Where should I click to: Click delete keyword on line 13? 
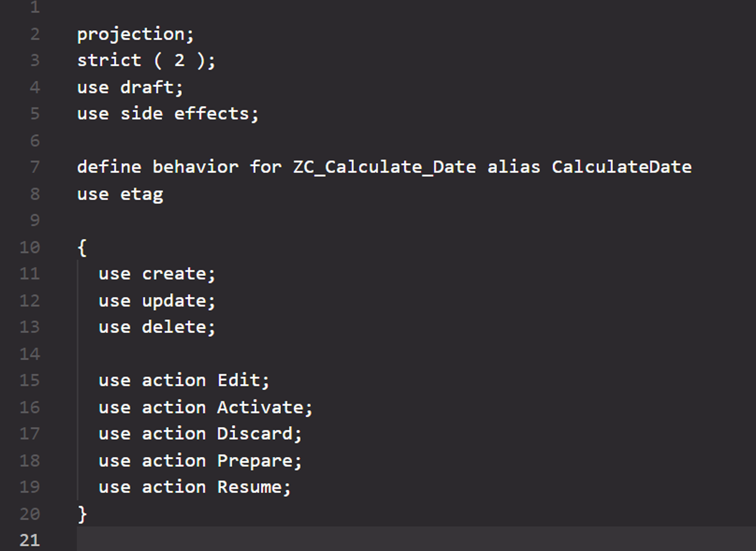[x=174, y=327]
